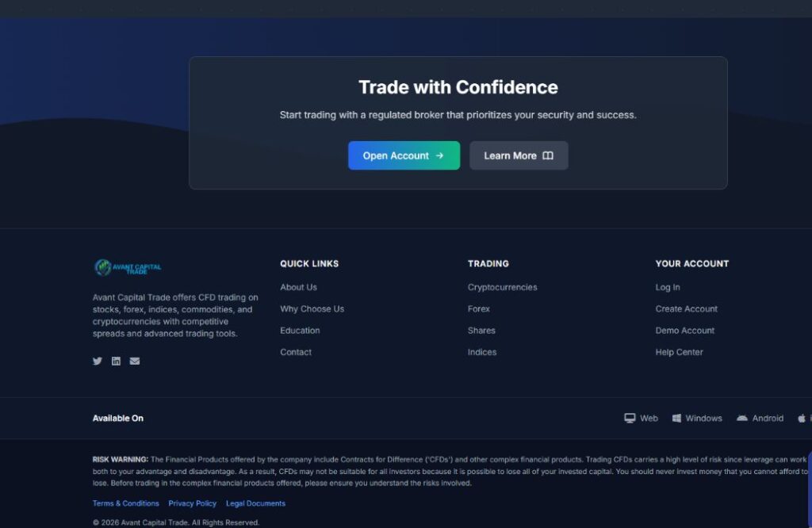The height and width of the screenshot is (528, 812).
Task: Click the Avant Capital Trade logo
Action: [x=128, y=268]
